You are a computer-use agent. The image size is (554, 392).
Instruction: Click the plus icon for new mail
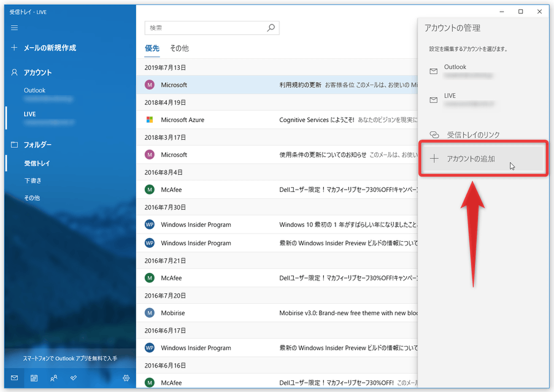coord(14,48)
